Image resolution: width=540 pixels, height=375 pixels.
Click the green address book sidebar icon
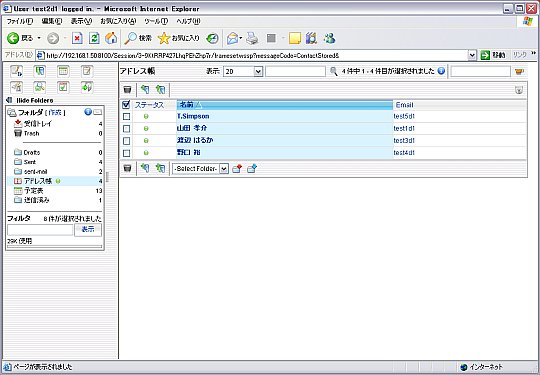[40, 71]
